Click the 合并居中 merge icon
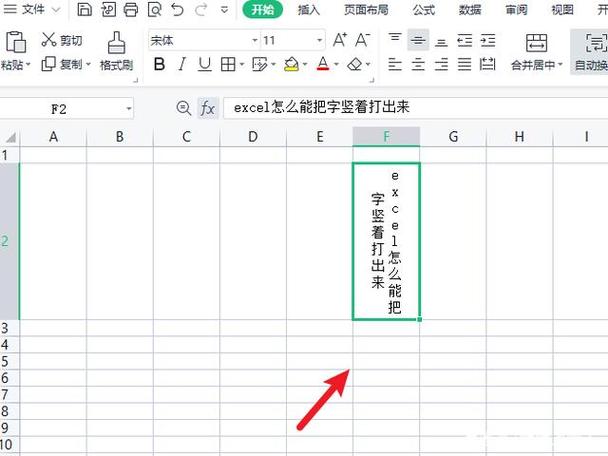The image size is (608, 456). pyautogui.click(x=536, y=43)
